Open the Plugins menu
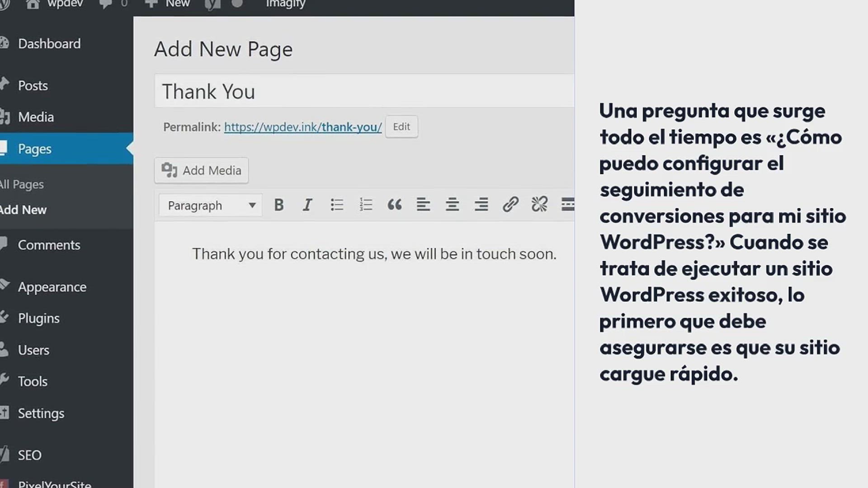This screenshot has height=488, width=868. (39, 318)
